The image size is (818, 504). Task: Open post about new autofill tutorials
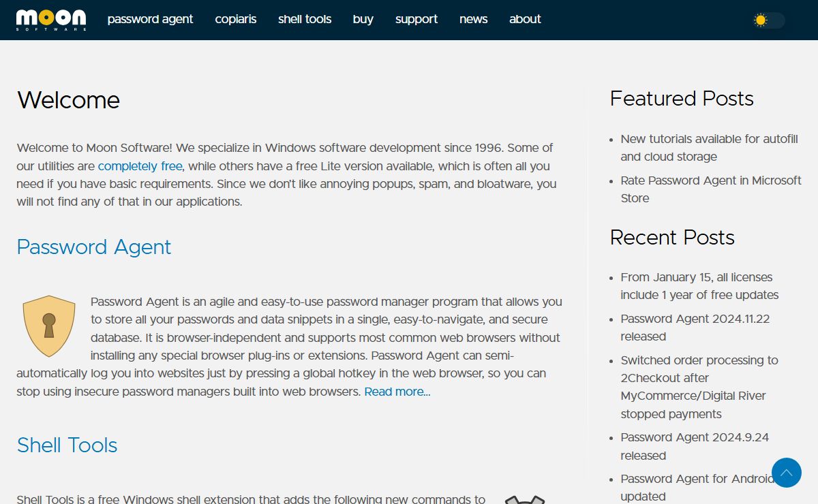pyautogui.click(x=709, y=147)
